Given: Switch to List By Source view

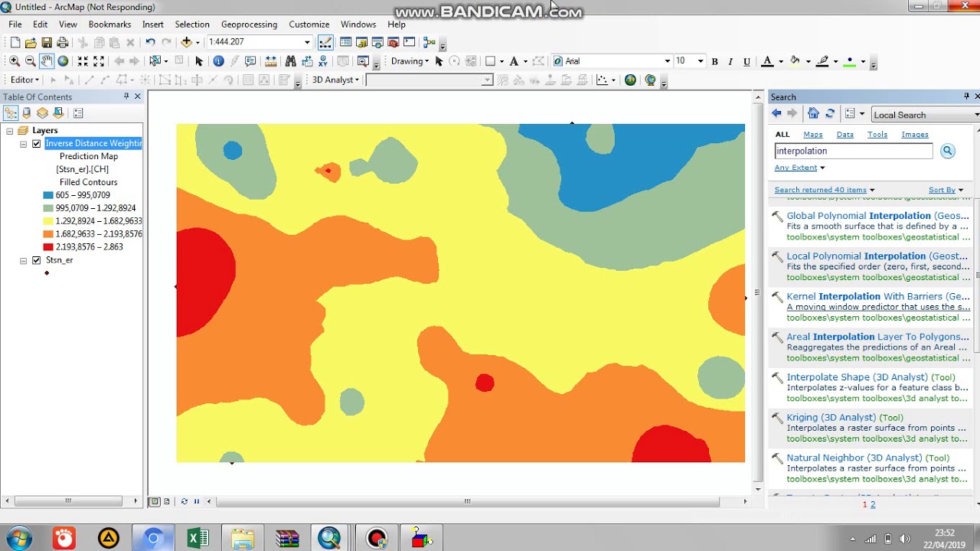Looking at the screenshot, I should (27, 113).
